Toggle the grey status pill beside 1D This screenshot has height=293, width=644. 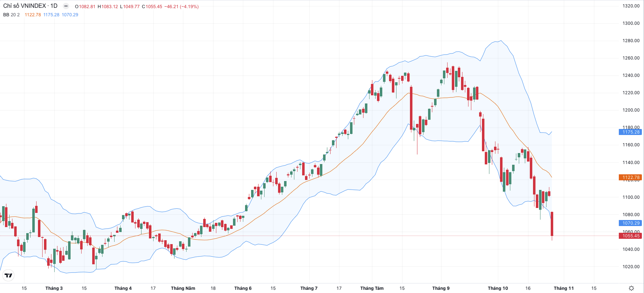(66, 6)
